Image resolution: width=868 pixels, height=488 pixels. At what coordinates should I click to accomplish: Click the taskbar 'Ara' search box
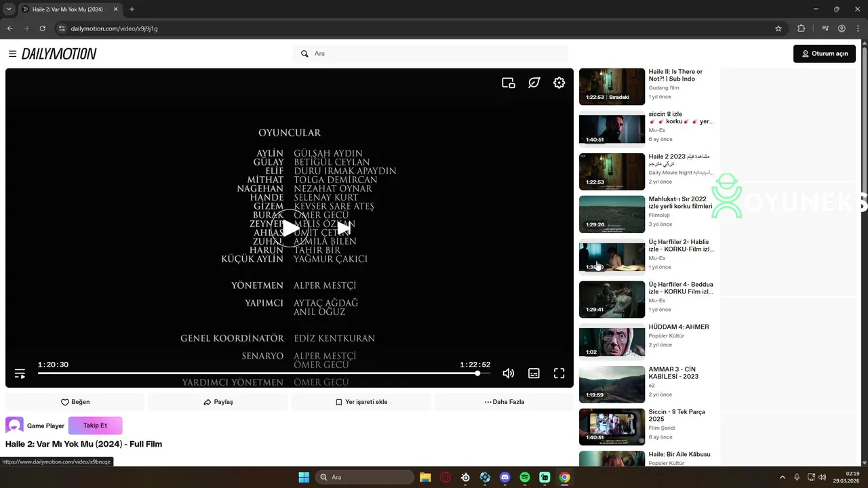[365, 477]
